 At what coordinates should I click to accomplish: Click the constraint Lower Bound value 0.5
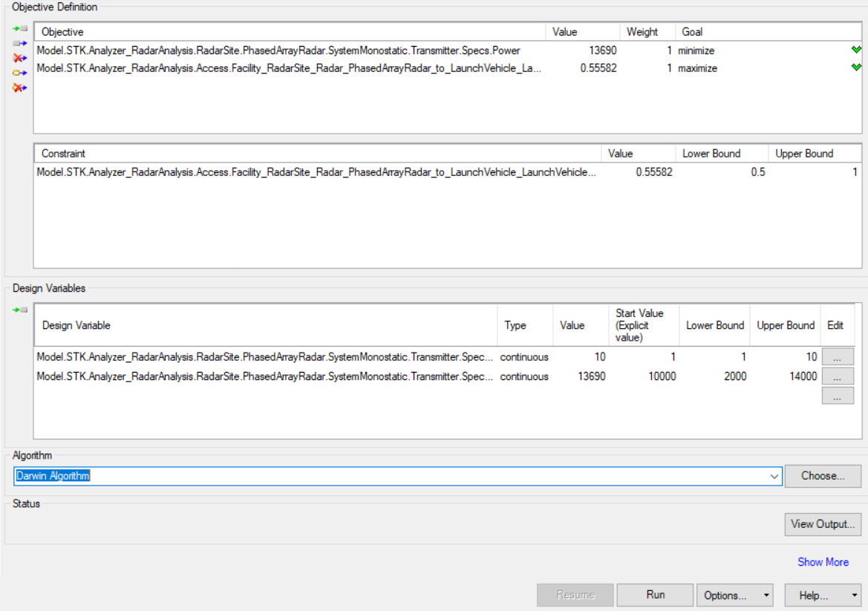click(757, 172)
